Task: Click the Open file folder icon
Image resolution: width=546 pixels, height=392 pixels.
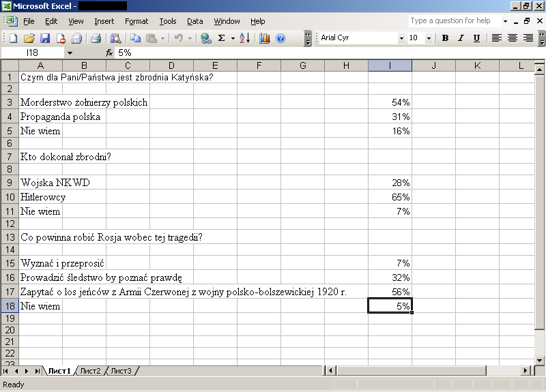Action: pyautogui.click(x=29, y=38)
